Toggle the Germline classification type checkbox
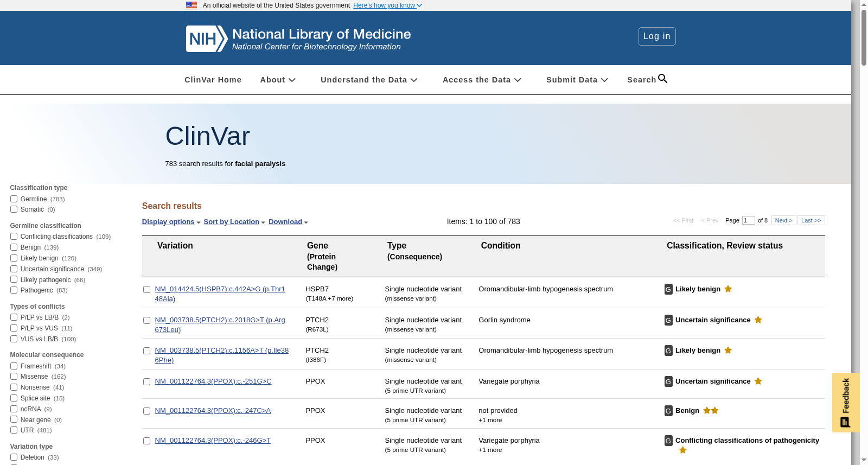The height and width of the screenshot is (465, 868). tap(14, 199)
